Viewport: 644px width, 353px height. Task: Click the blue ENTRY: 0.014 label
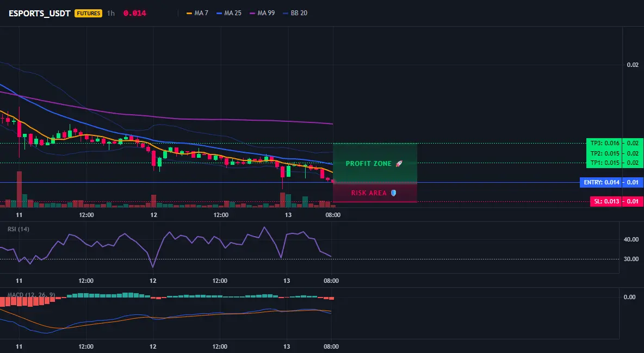click(x=601, y=182)
